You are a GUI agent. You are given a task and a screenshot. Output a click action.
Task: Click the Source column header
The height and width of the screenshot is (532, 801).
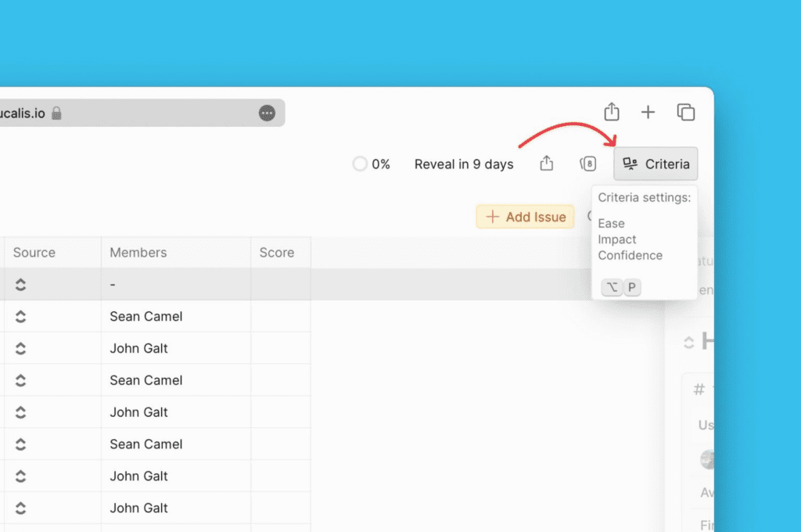pyautogui.click(x=34, y=253)
